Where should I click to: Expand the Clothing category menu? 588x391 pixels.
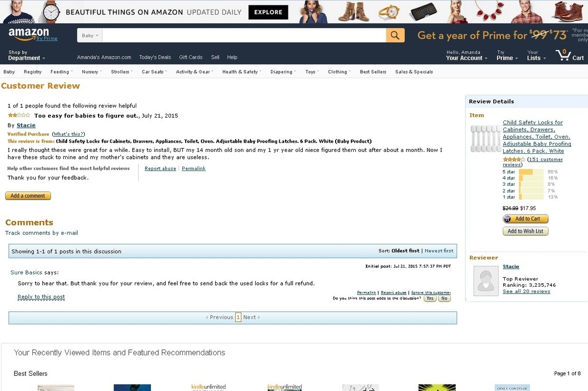pyautogui.click(x=340, y=72)
